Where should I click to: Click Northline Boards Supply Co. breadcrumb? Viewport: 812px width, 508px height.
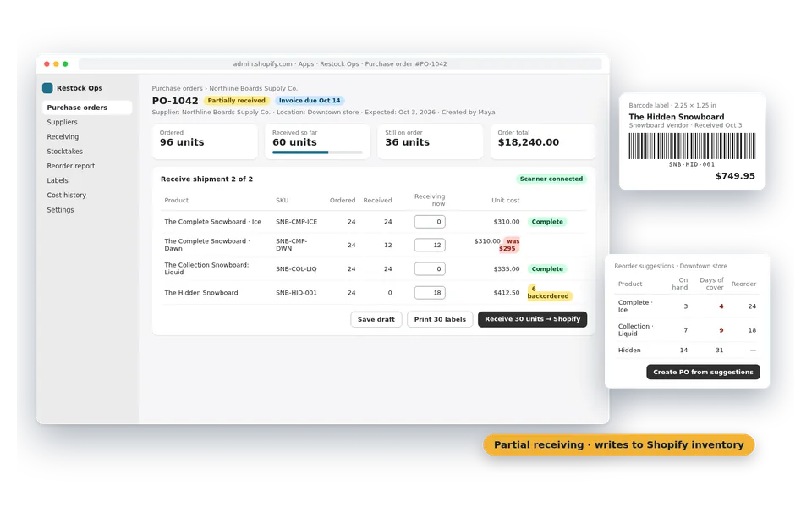(253, 88)
